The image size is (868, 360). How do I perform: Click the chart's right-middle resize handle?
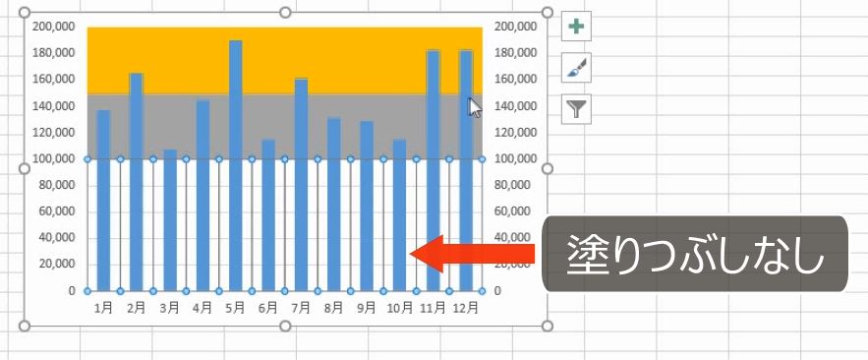tap(547, 168)
